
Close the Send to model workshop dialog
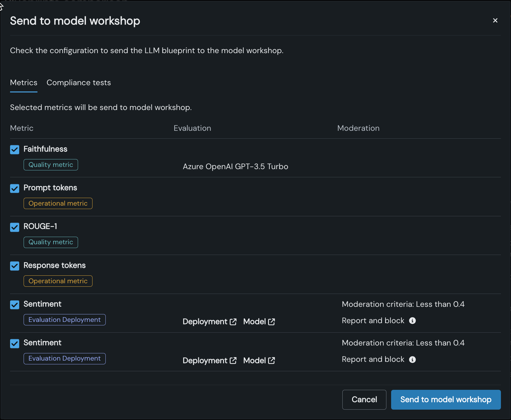coord(495,20)
